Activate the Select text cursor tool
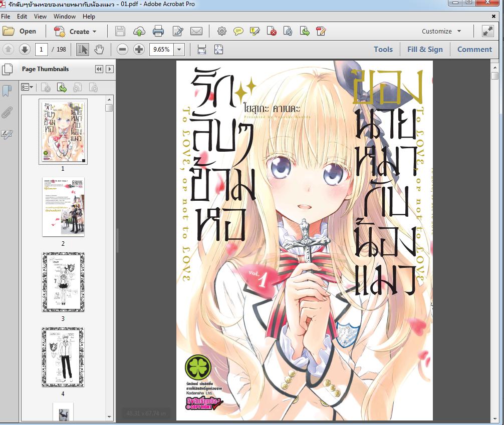 pos(83,50)
